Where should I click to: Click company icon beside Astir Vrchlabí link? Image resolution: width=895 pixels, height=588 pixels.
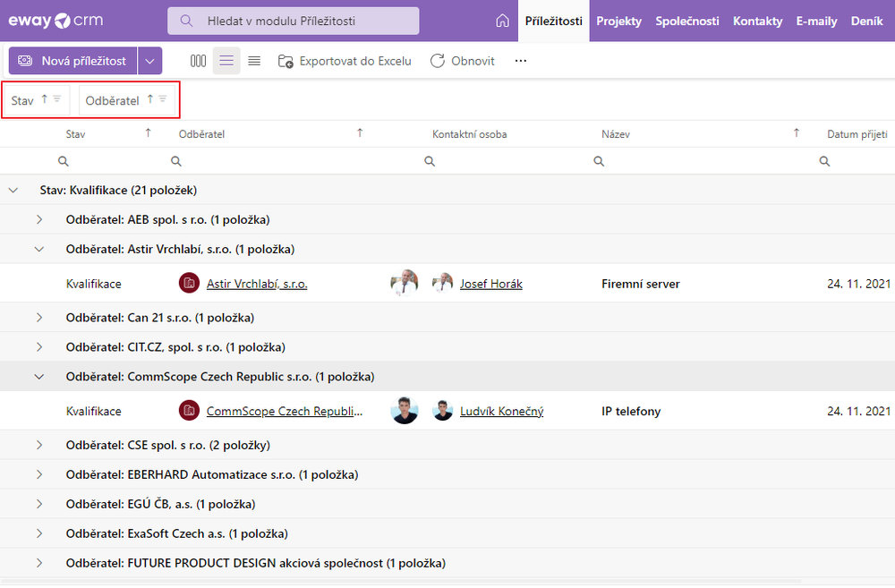click(x=189, y=283)
